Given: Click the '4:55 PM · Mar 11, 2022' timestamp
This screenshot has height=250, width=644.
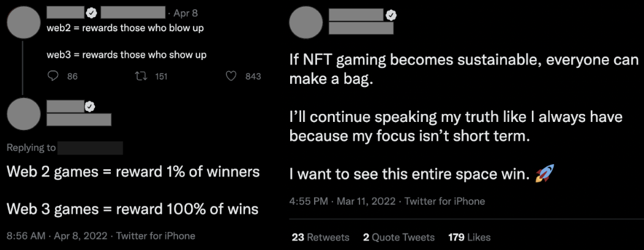Looking at the screenshot, I should (x=343, y=201).
